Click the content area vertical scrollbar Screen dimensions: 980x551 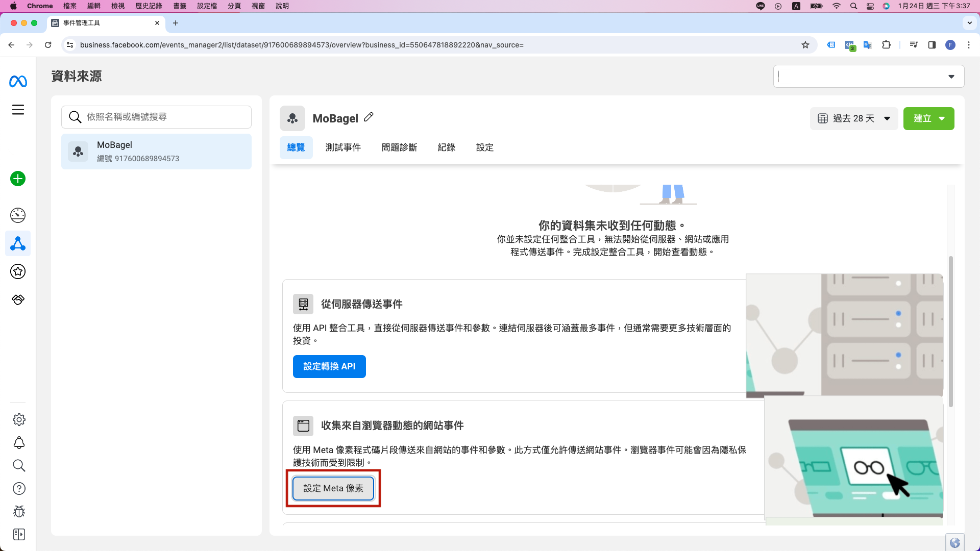pos(950,332)
